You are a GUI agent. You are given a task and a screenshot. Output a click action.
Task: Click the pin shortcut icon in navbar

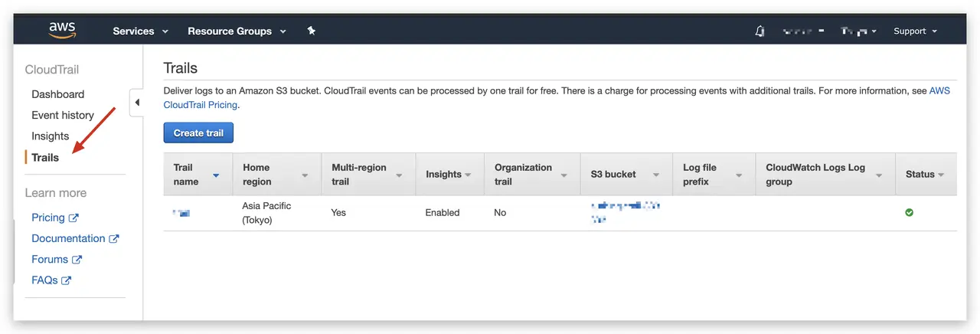click(311, 31)
